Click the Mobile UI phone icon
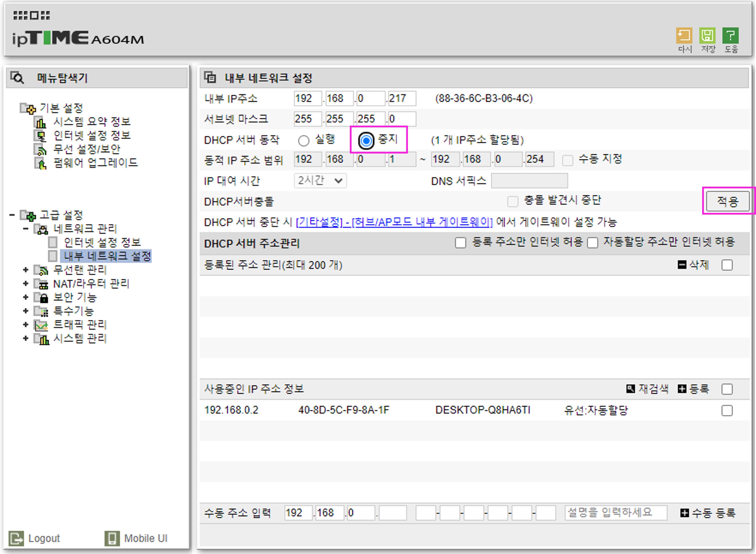 point(112,538)
